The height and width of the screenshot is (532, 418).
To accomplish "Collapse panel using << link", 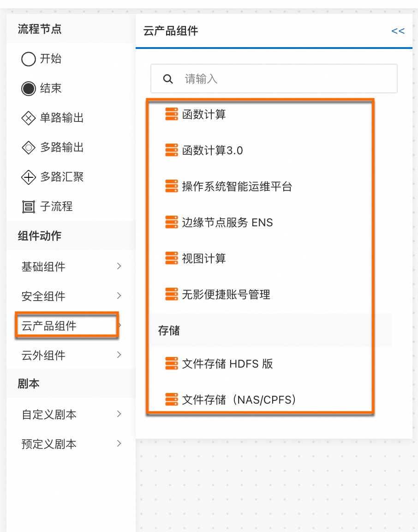I will pos(398,31).
